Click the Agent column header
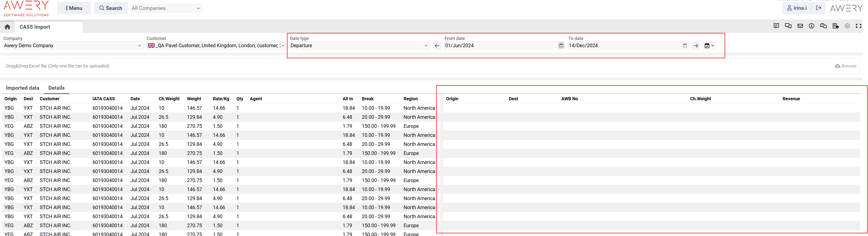868x236 pixels. tap(256, 99)
